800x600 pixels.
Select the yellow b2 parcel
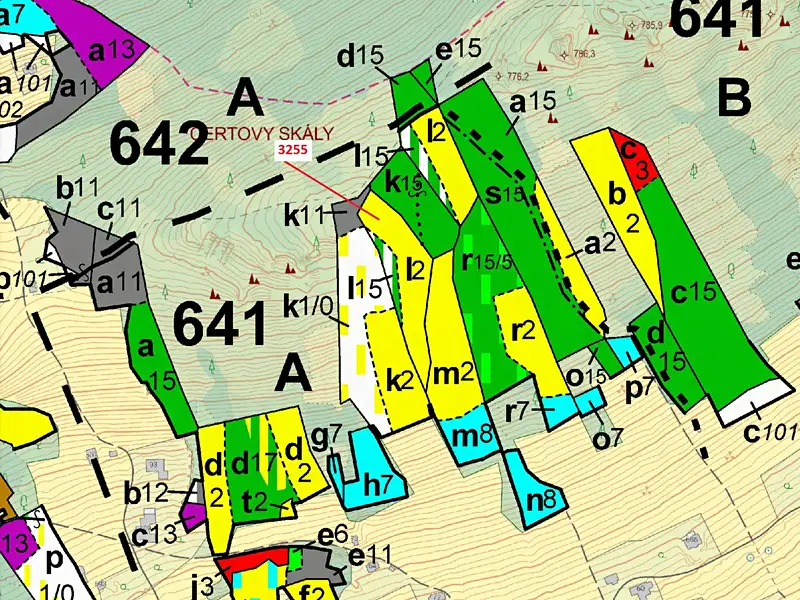coord(619,214)
